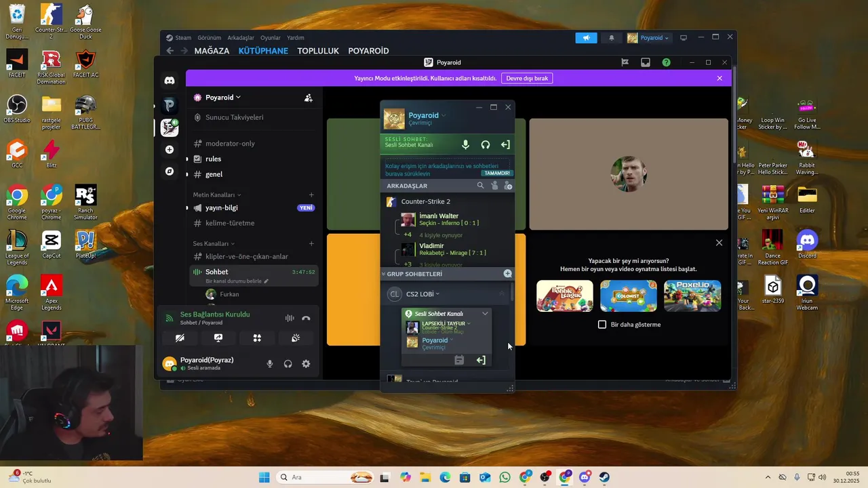Leave Steam voice chat via exit icon
Screen dimensions: 868x488
pos(505,144)
